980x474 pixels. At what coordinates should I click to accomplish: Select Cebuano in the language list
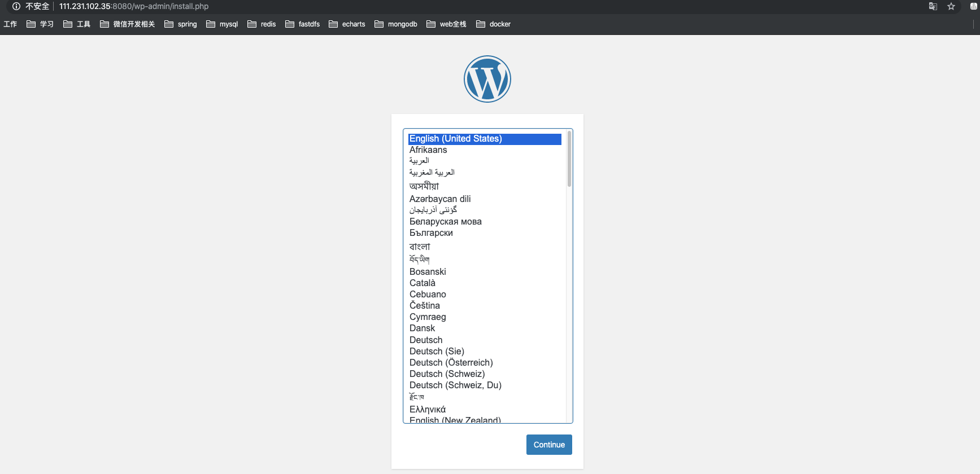coord(485,295)
